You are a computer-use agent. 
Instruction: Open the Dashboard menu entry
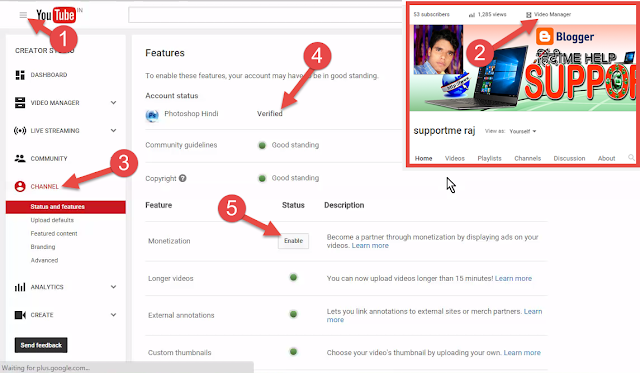point(49,75)
